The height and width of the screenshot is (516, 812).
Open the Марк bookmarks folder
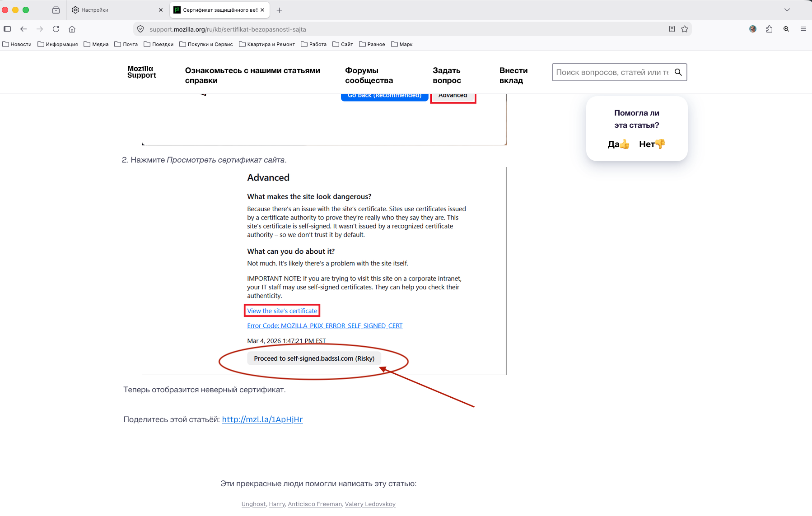402,44
